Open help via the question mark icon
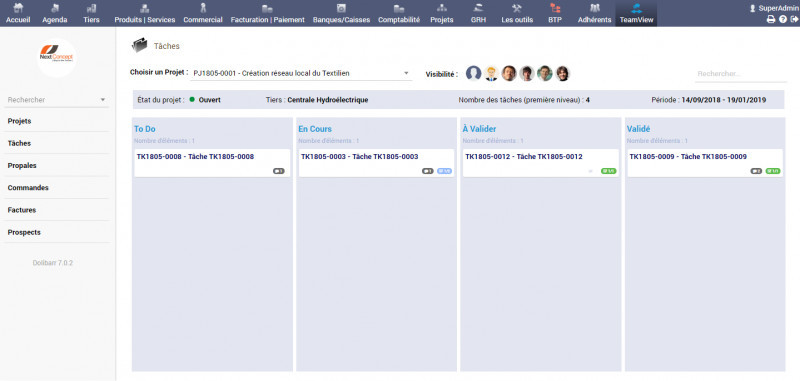This screenshot has width=800, height=381. coord(783,19)
